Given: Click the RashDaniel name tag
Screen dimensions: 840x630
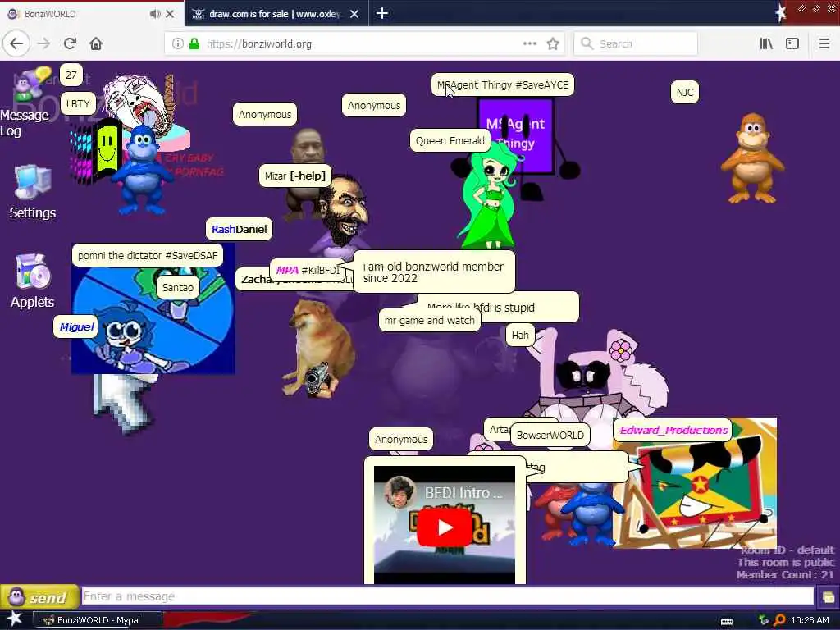Looking at the screenshot, I should (x=239, y=230).
